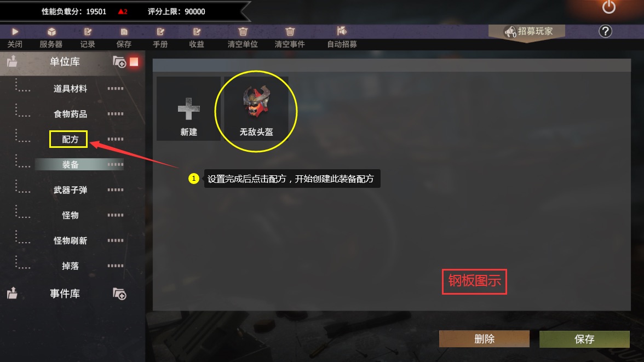Open the 手册 manual icon
The image size is (644, 362).
pos(160,32)
